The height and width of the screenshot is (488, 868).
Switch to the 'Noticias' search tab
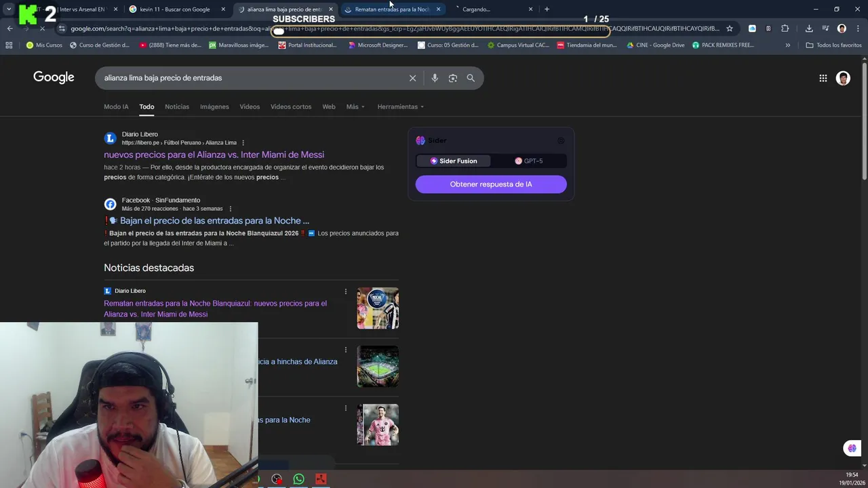177,106
